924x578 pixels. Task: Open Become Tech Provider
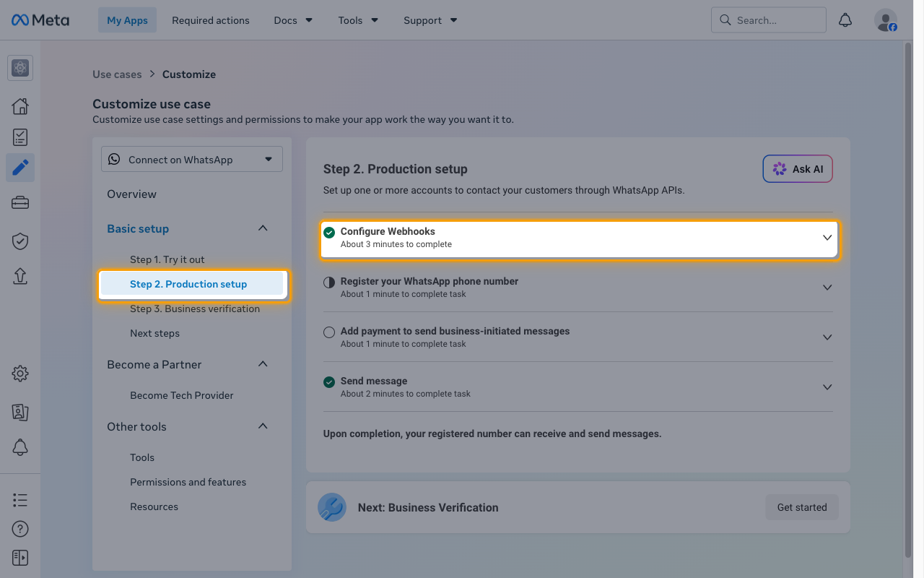(182, 395)
